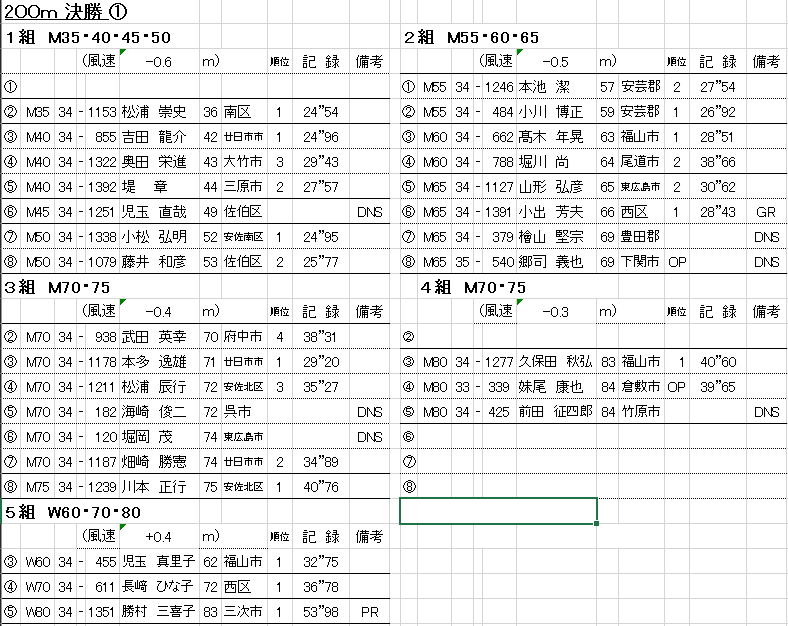Select the record 27"54 for 本池 潔
The height and width of the screenshot is (626, 788).
point(717,87)
